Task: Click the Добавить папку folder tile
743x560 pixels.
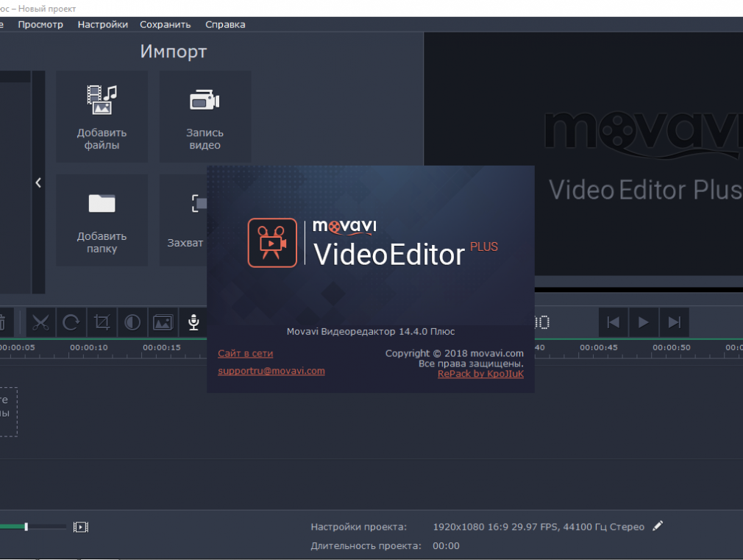Action: tap(102, 219)
